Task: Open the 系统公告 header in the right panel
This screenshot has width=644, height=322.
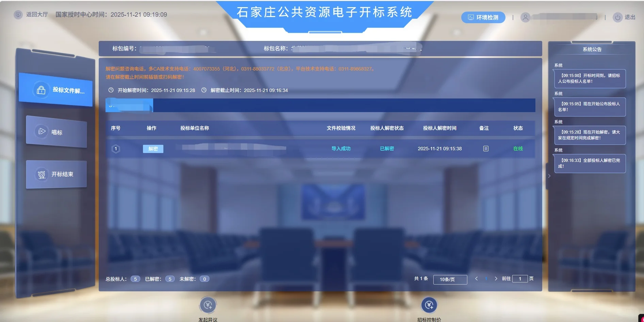Action: coord(592,49)
